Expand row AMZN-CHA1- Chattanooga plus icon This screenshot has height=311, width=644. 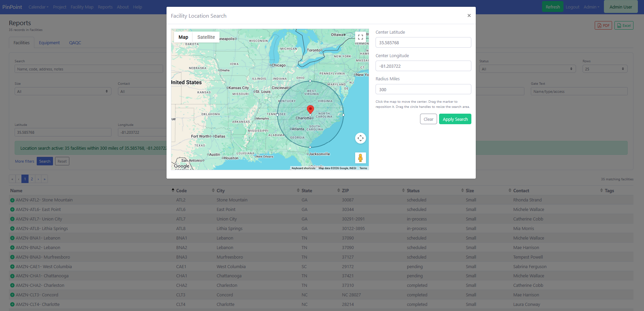[x=12, y=276]
